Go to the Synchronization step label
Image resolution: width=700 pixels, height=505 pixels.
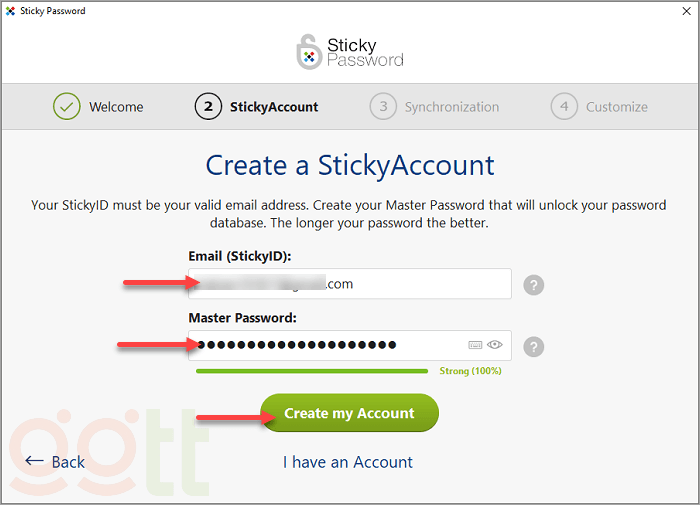coord(451,107)
